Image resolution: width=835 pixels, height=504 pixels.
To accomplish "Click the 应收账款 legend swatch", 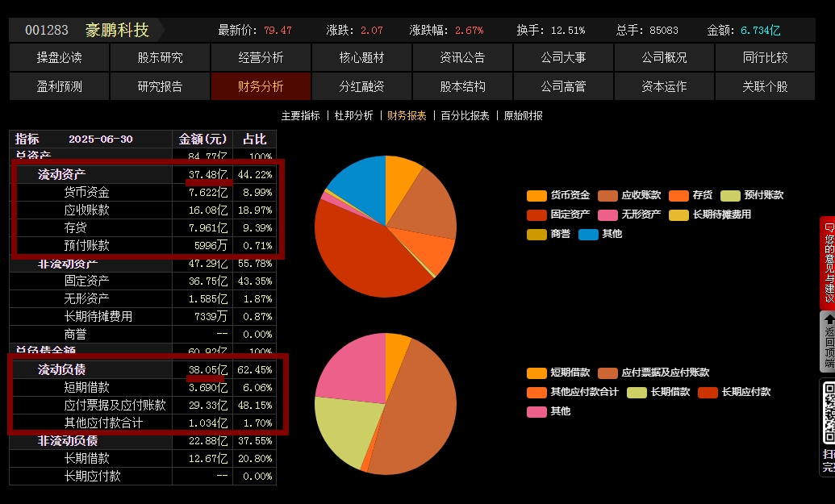I will pyautogui.click(x=607, y=196).
